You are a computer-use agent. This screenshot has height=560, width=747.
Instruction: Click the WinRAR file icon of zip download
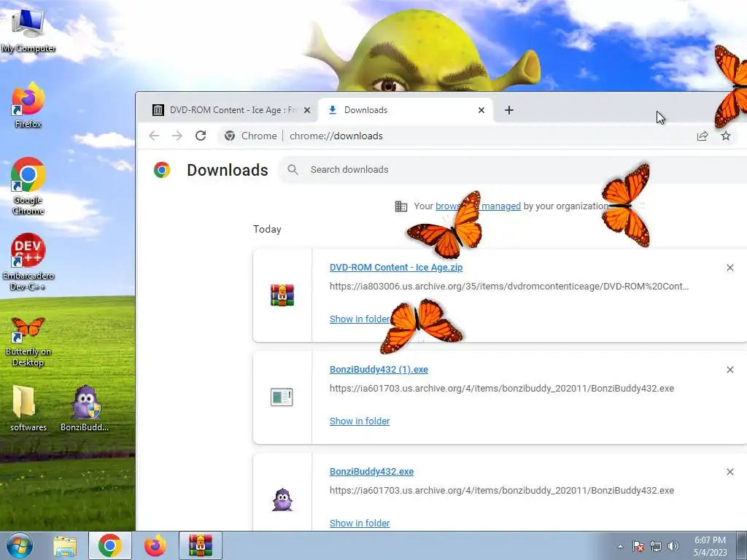pyautogui.click(x=282, y=295)
